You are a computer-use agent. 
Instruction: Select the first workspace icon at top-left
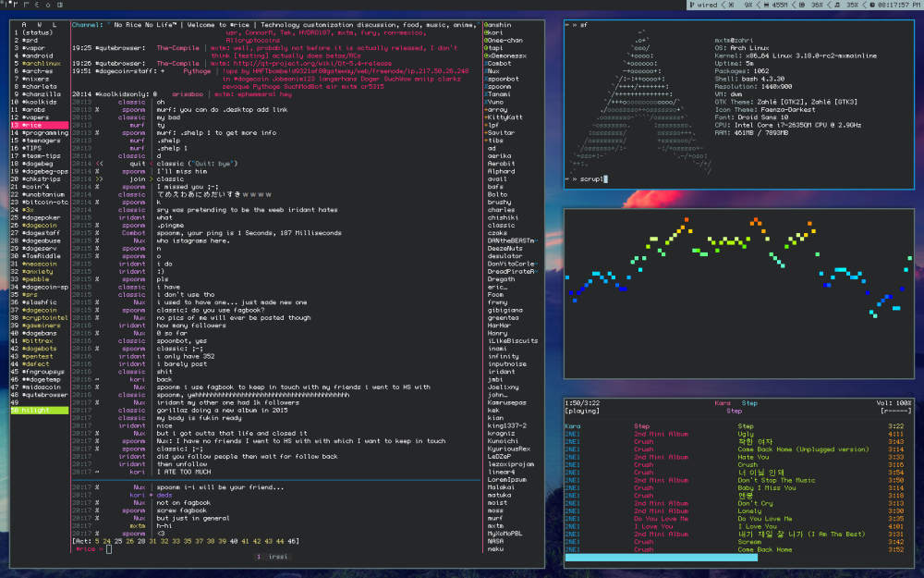[6, 5]
